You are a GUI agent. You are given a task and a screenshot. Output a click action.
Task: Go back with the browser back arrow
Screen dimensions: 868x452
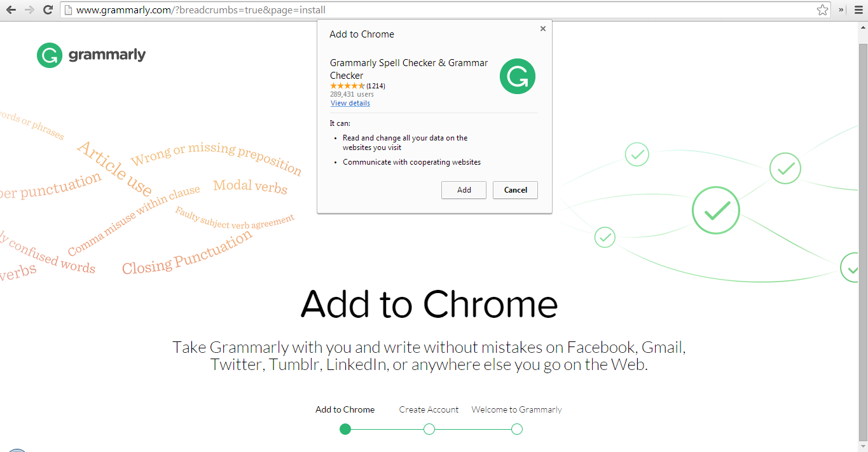[x=11, y=10]
